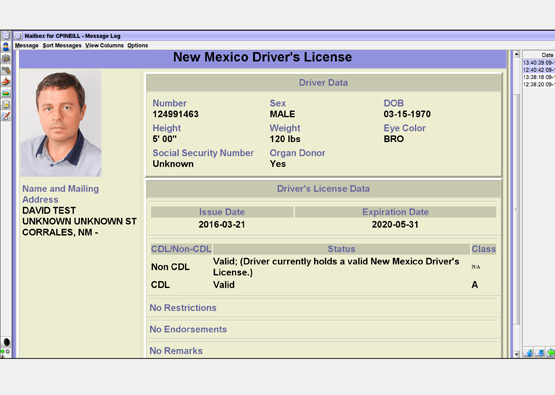
Task: Click the Height value 5' 00"
Action: [x=165, y=139]
